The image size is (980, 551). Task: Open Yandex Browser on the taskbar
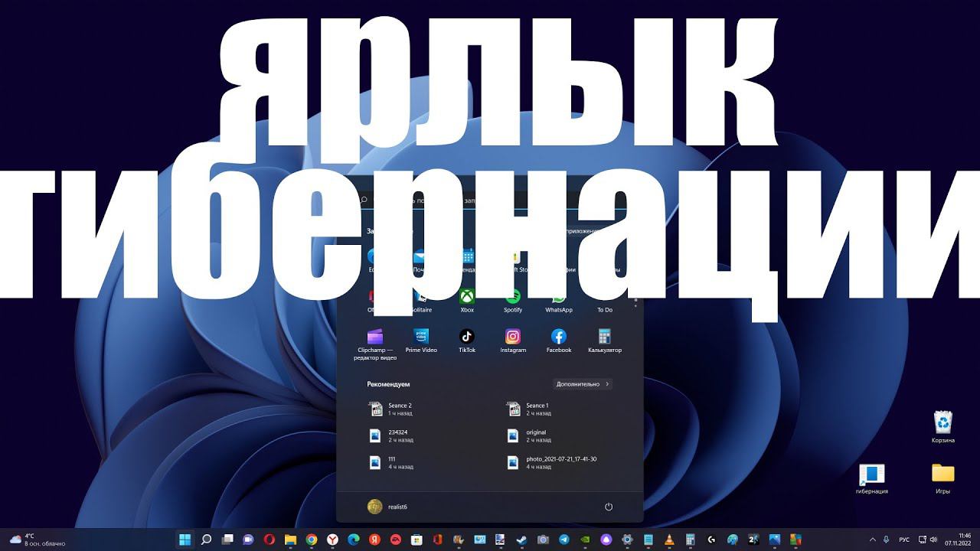(x=332, y=540)
